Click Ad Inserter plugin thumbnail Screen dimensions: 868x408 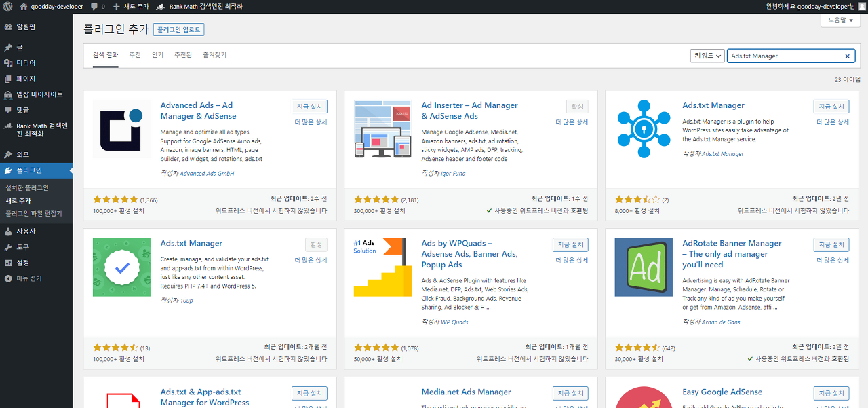(x=383, y=129)
